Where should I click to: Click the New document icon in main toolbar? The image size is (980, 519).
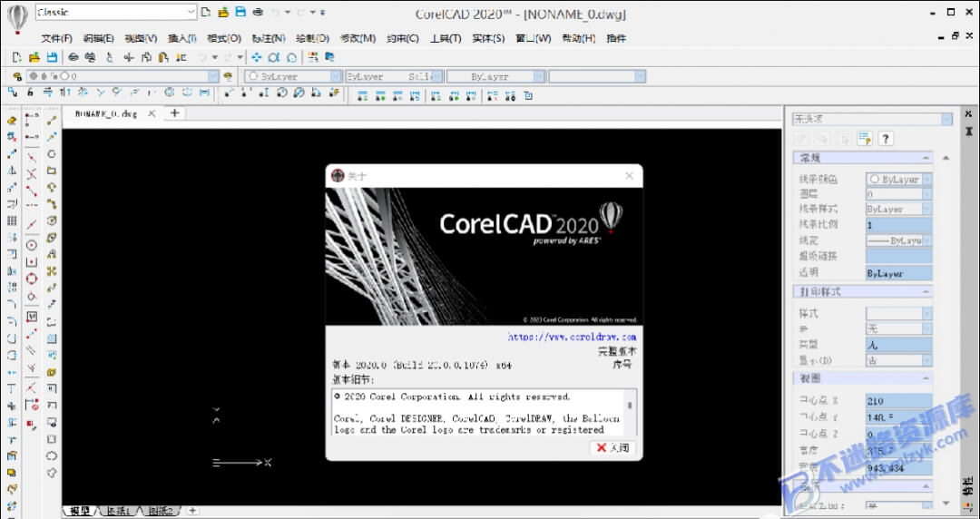(17, 57)
